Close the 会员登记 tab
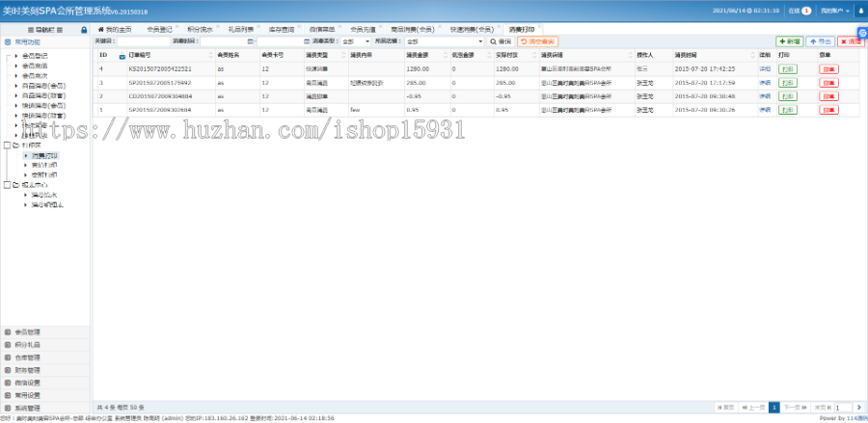868x423 pixels. (x=176, y=26)
